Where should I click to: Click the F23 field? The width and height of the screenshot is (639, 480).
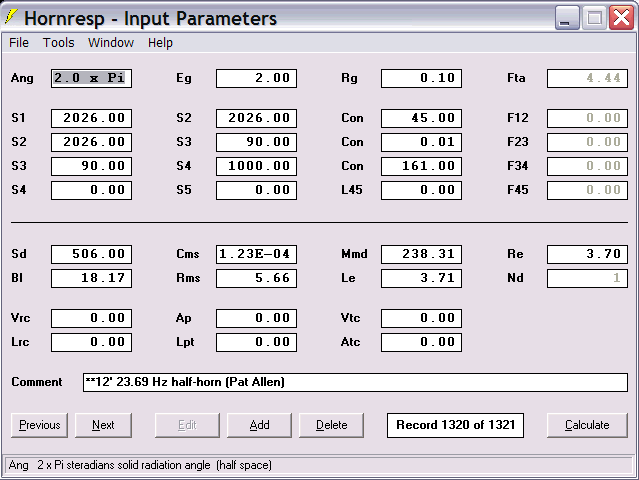coord(587,142)
